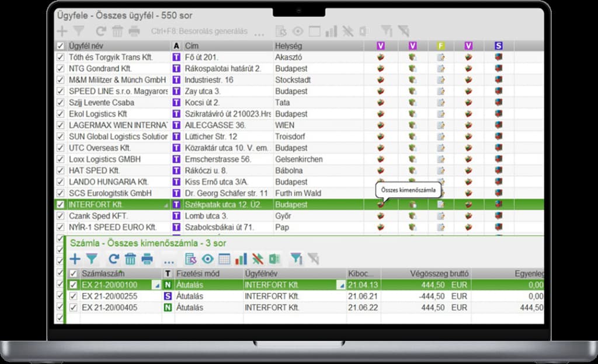Click the blue plus icon in Számla toolbar
The height and width of the screenshot is (364, 598).
(x=75, y=259)
